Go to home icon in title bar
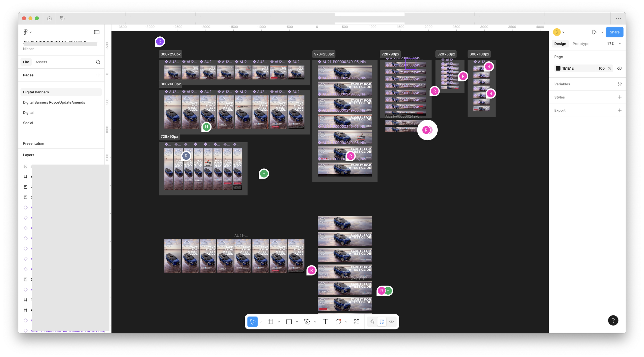 tap(49, 18)
